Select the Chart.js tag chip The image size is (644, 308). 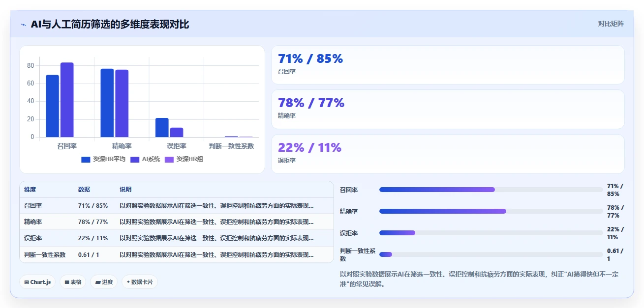pyautogui.click(x=37, y=282)
